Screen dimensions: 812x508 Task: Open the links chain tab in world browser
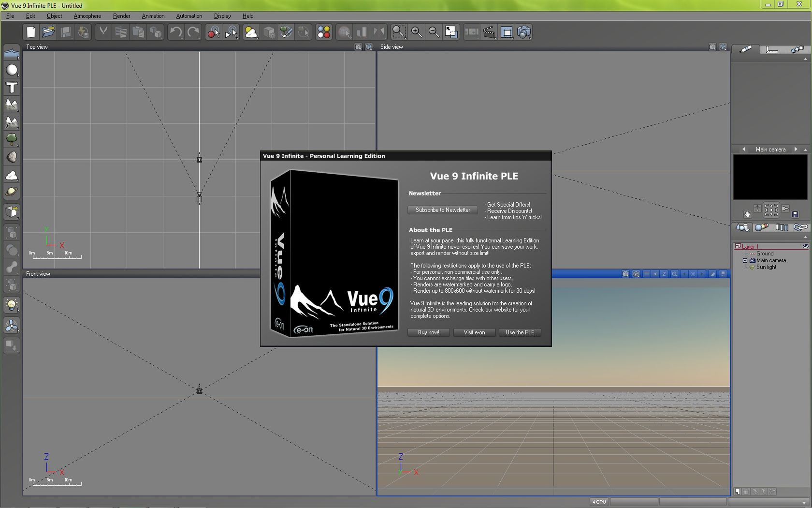(800, 227)
